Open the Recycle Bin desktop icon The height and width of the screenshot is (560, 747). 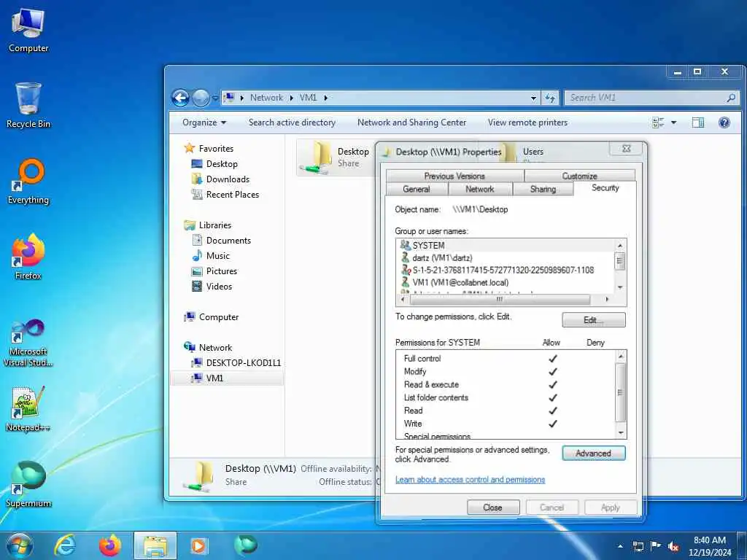click(28, 106)
